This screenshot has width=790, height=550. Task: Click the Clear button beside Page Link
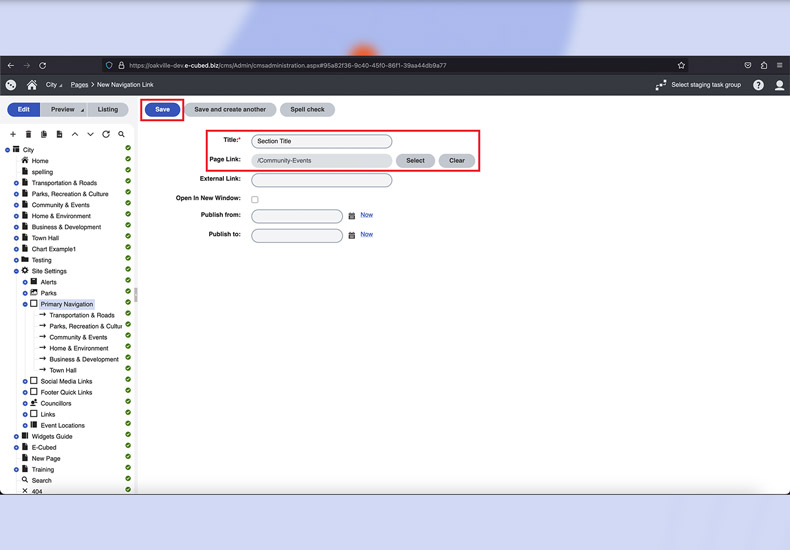point(456,160)
